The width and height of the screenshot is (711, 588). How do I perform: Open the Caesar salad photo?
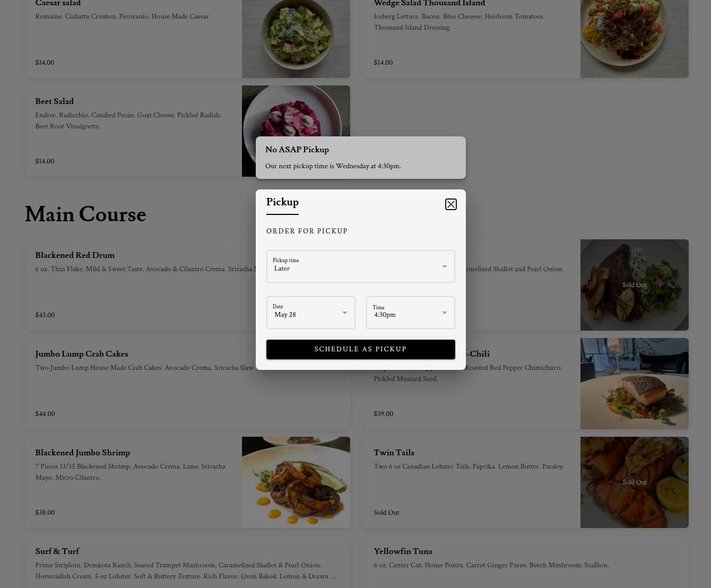point(296,39)
